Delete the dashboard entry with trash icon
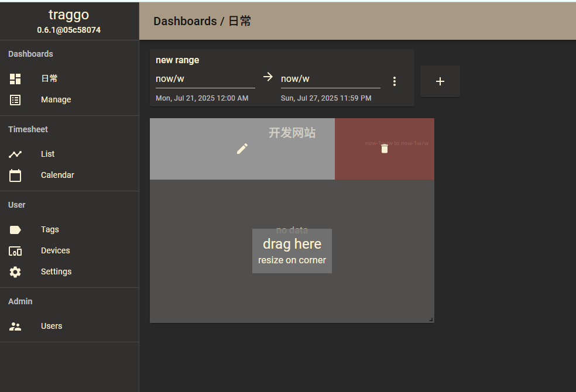 [x=384, y=149]
